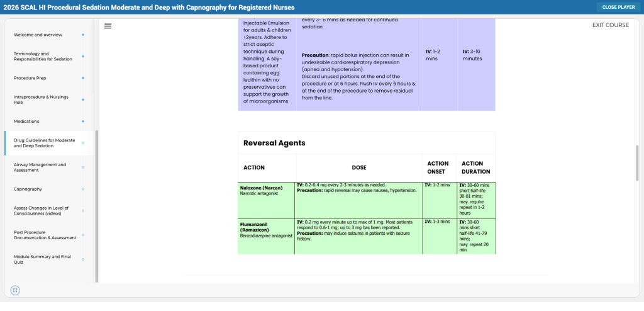644x311 pixels.
Task: Click completion dot beside Procedure Prep
Action: pos(83,78)
